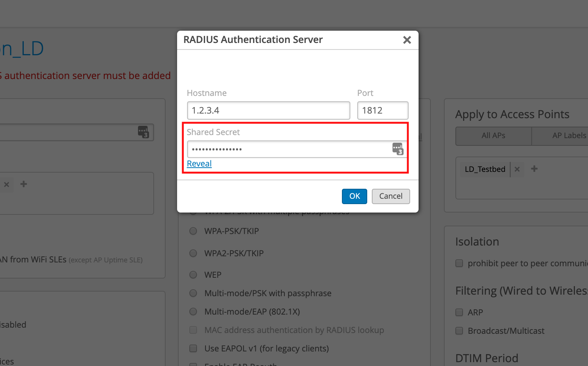The width and height of the screenshot is (588, 366).
Task: Click the Reveal link for shared secret
Action: 199,164
